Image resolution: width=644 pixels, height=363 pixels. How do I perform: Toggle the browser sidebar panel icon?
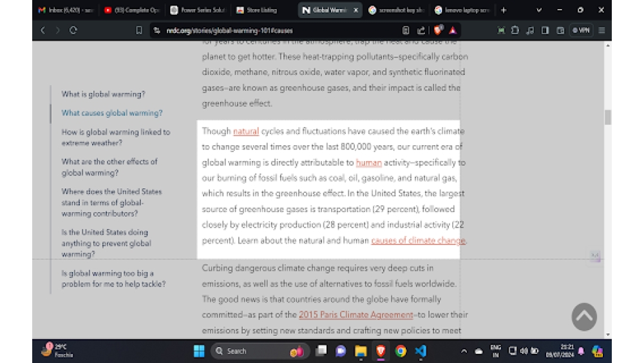(545, 30)
